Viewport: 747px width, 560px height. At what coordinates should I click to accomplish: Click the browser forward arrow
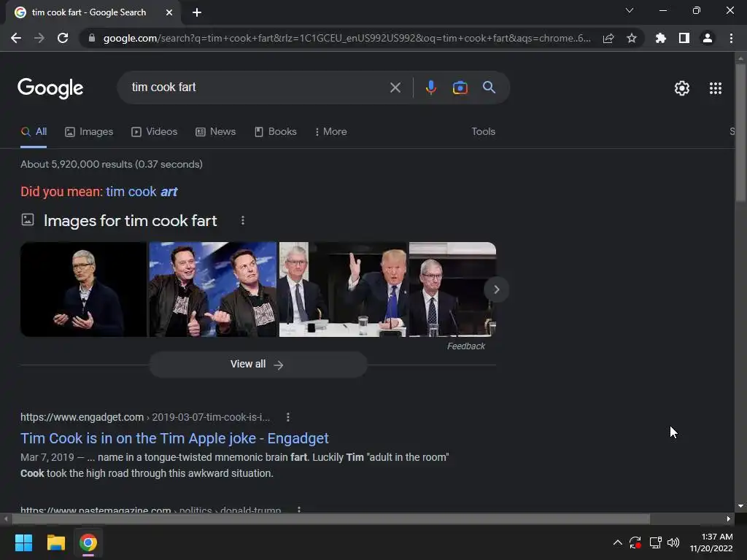[39, 38]
